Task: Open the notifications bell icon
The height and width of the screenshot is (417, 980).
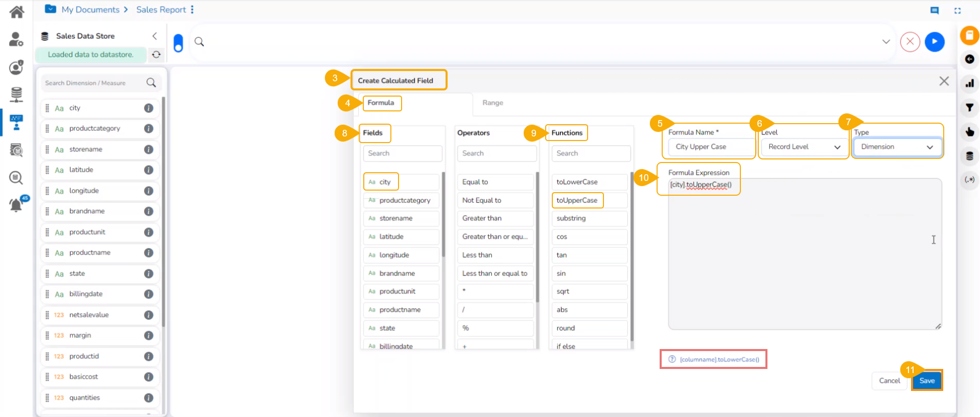Action: click(x=16, y=204)
